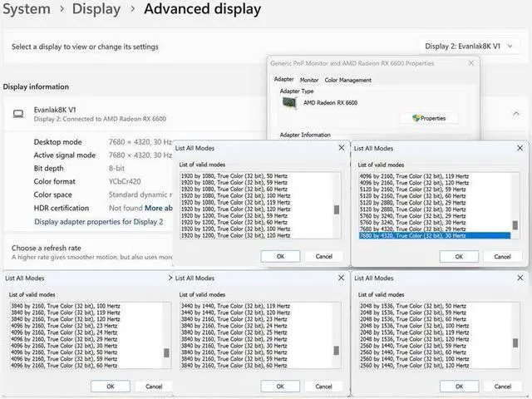Image resolution: width=532 pixels, height=399 pixels.
Task: Go back to System in the breadcrumb
Action: coord(27,10)
